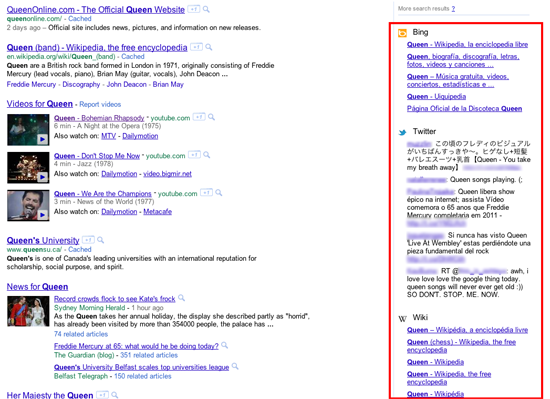Open Bing result Queen - Uquipedia
The height and width of the screenshot is (399, 550).
point(436,96)
